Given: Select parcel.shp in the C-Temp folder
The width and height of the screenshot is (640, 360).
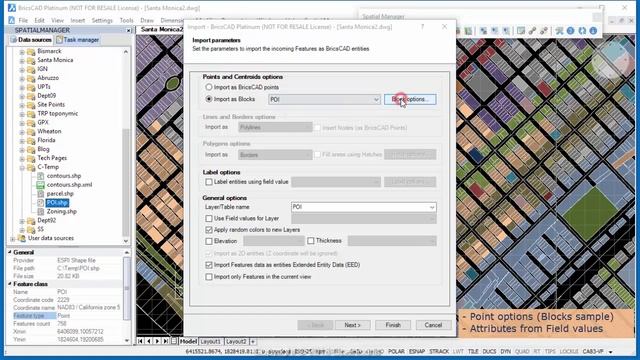Looking at the screenshot, I should (x=60, y=194).
